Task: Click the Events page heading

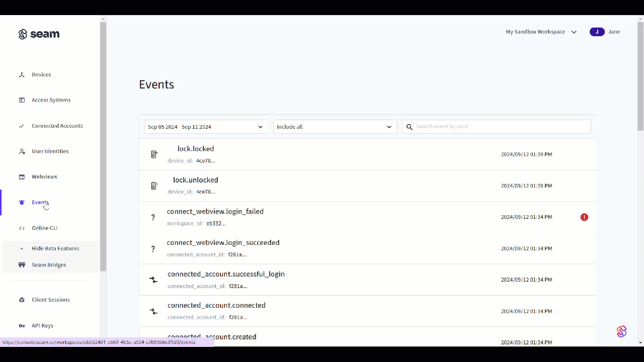Action: coord(156,84)
